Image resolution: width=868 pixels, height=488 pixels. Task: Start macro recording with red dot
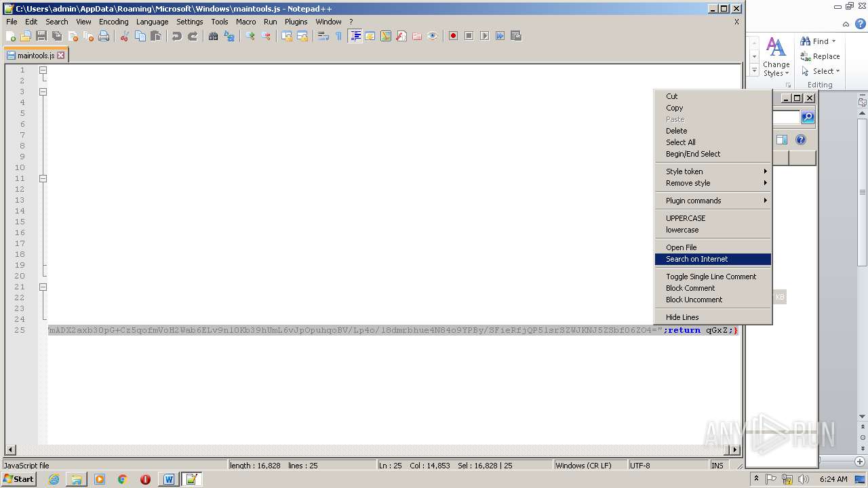pyautogui.click(x=454, y=36)
